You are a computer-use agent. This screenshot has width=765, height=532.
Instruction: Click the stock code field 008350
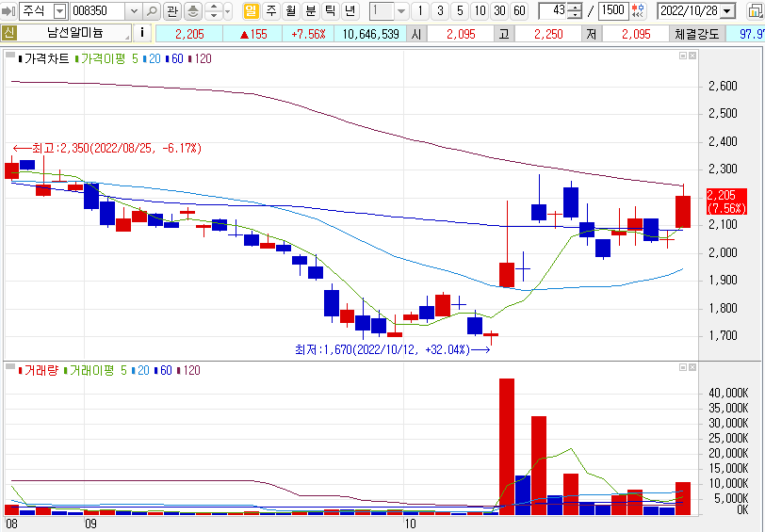point(98,10)
